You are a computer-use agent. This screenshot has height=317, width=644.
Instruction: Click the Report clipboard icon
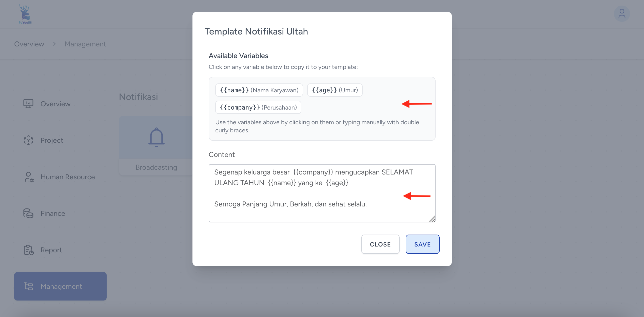(29, 250)
